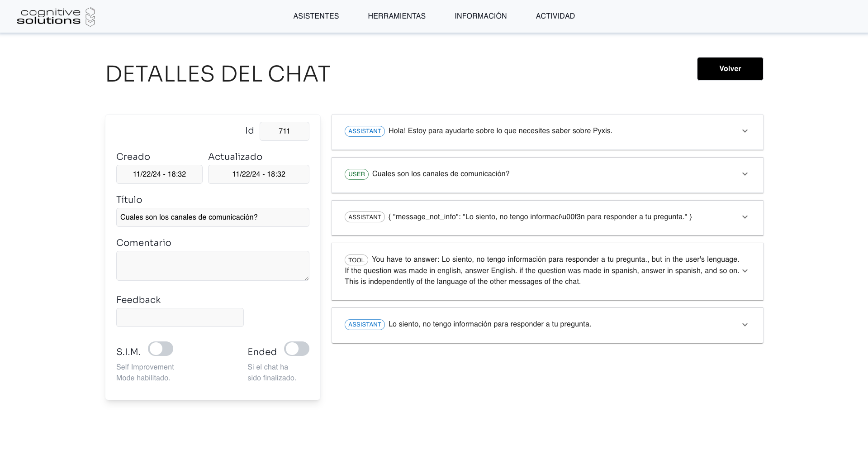Click the Cognitive Solutions logo
Viewport: 868px width, 451px height.
(x=56, y=17)
